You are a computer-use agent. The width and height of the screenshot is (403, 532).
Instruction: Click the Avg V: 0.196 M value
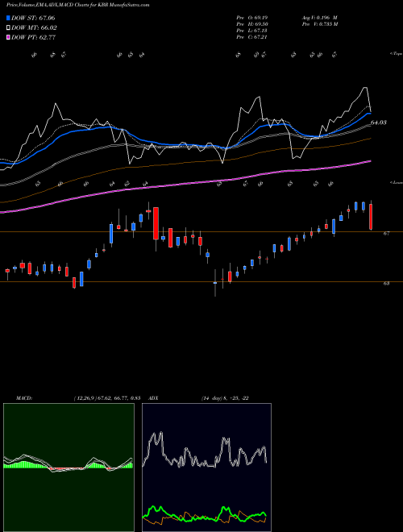(319, 18)
